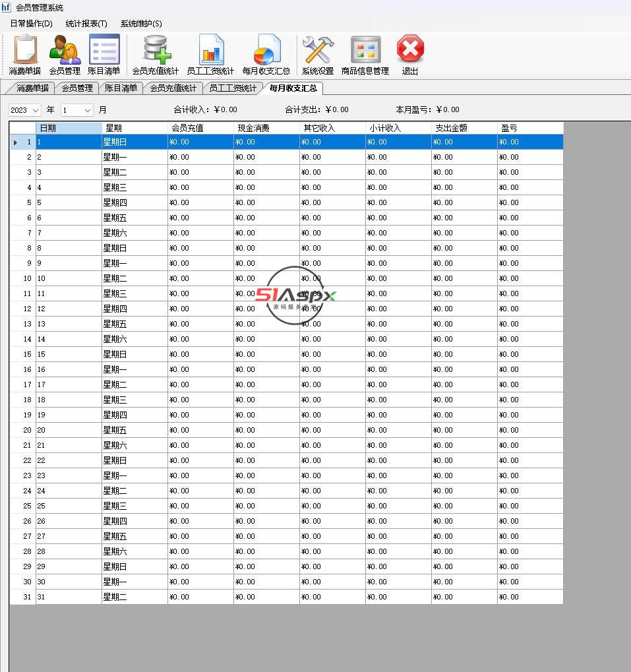
Task: Open 系统设置 tools icon
Action: [317, 55]
